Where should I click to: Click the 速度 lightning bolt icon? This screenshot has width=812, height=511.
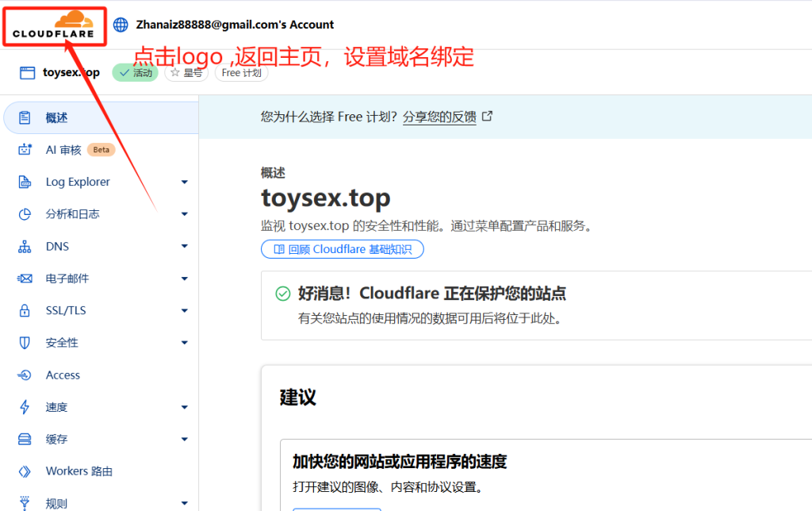pos(25,407)
